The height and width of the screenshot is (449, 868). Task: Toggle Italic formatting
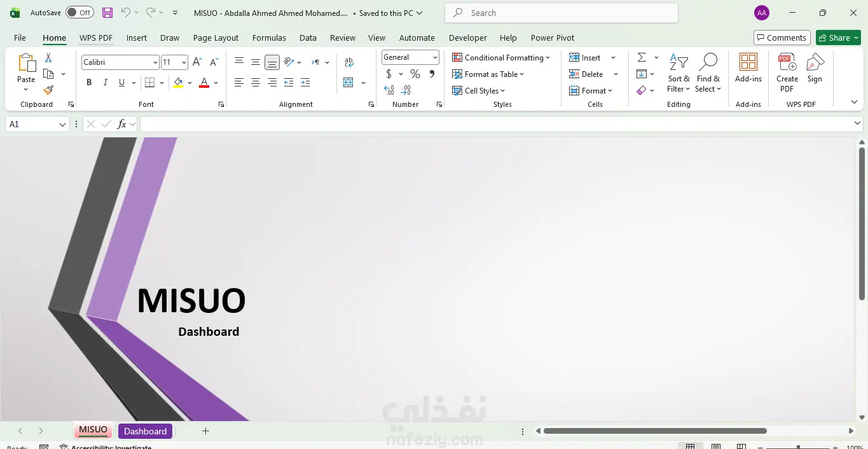coord(105,83)
